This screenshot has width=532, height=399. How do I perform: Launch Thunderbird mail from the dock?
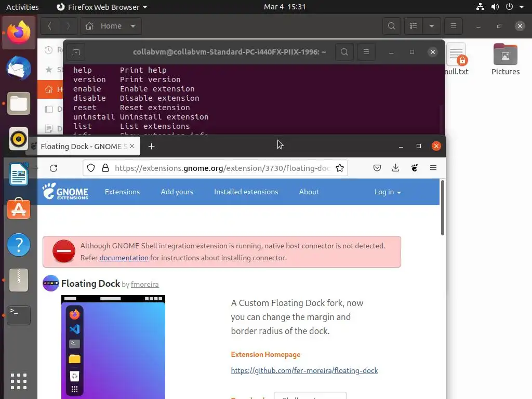(19, 68)
